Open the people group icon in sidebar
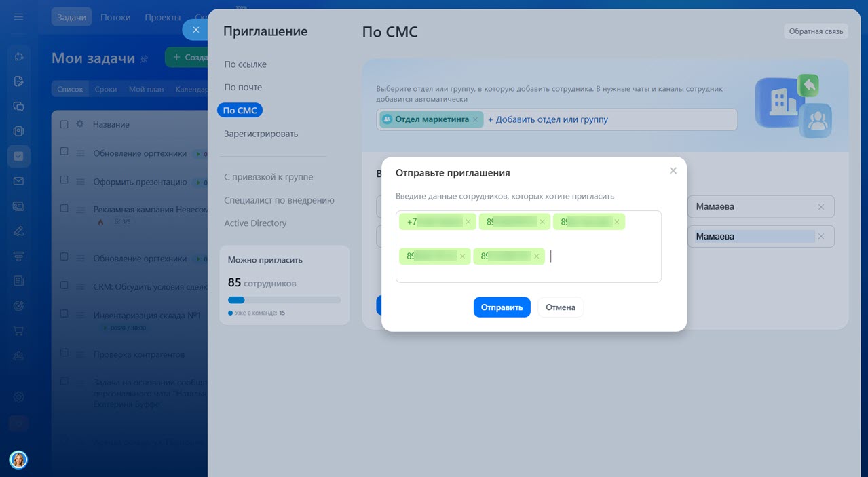This screenshot has width=868, height=477. click(18, 356)
